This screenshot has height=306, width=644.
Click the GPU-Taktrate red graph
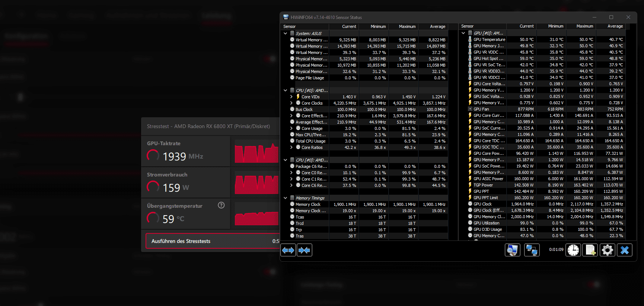256,153
